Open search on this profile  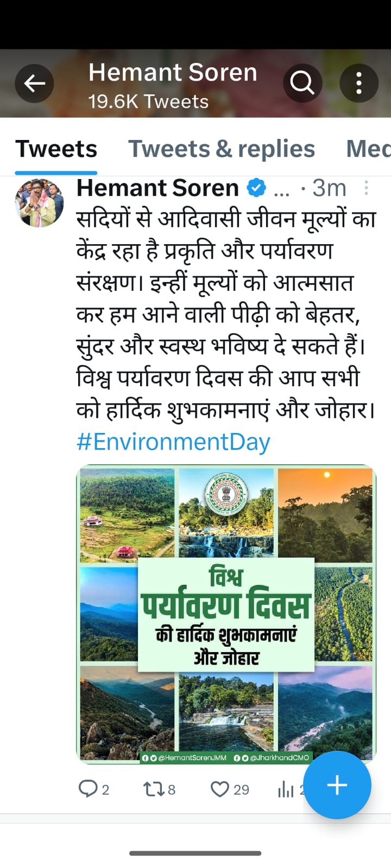(302, 84)
